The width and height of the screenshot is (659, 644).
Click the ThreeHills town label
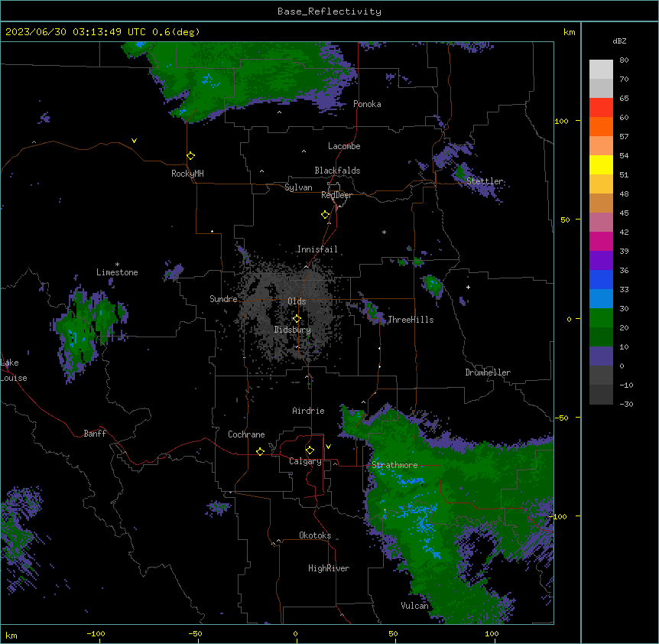(x=411, y=320)
